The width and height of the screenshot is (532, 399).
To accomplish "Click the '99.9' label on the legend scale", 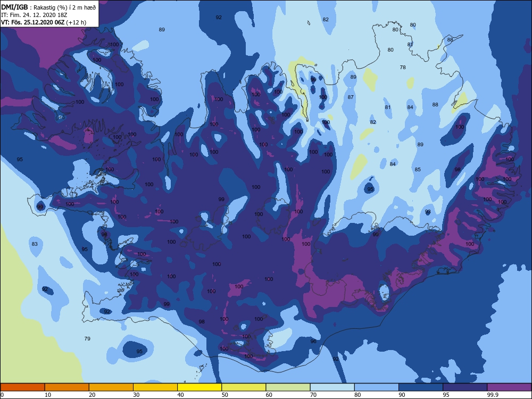I will pyautogui.click(x=493, y=395).
